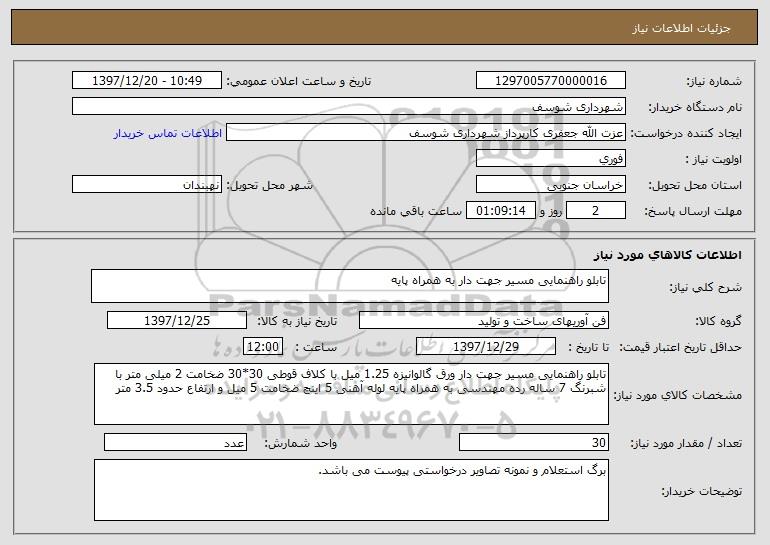
Task: Select the need number field 1297005770000016
Action: 550,81
